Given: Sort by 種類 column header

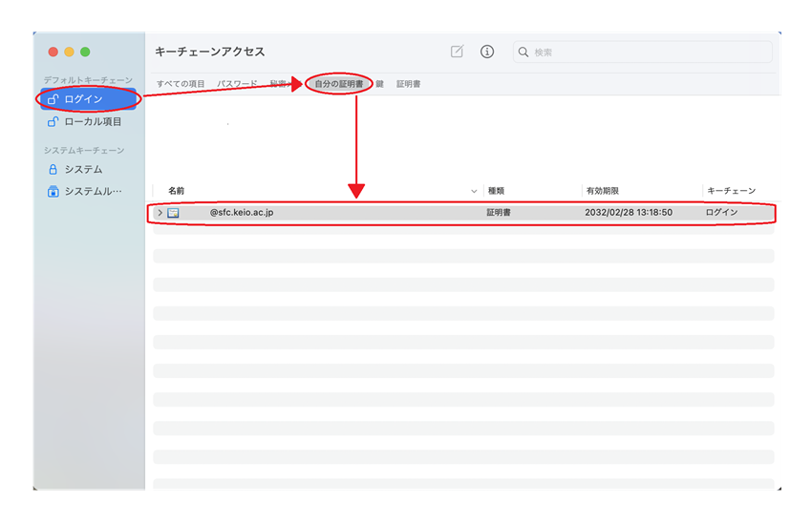Looking at the screenshot, I should click(496, 191).
